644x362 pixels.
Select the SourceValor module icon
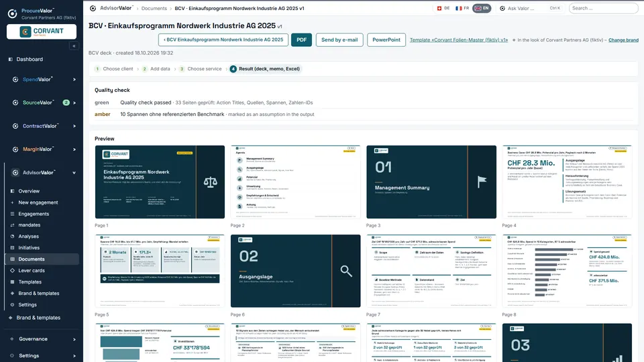(15, 103)
